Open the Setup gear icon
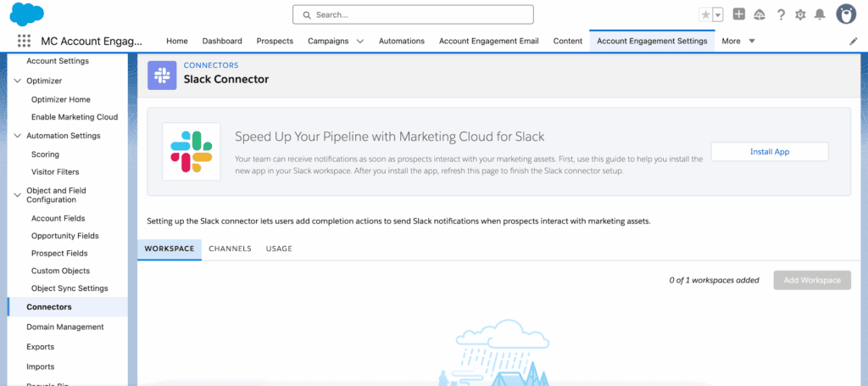 800,15
